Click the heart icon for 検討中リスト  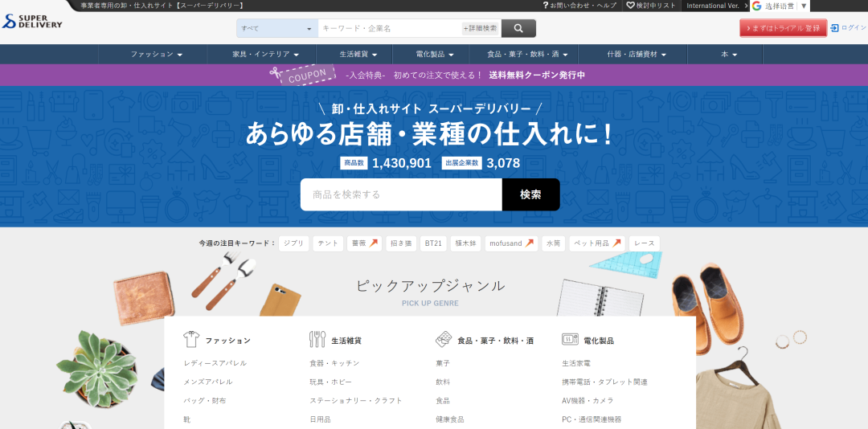[631, 6]
